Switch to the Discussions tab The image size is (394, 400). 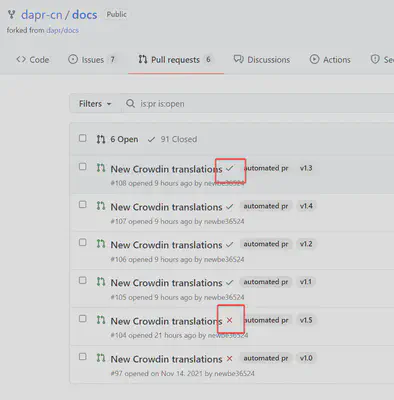click(x=262, y=60)
